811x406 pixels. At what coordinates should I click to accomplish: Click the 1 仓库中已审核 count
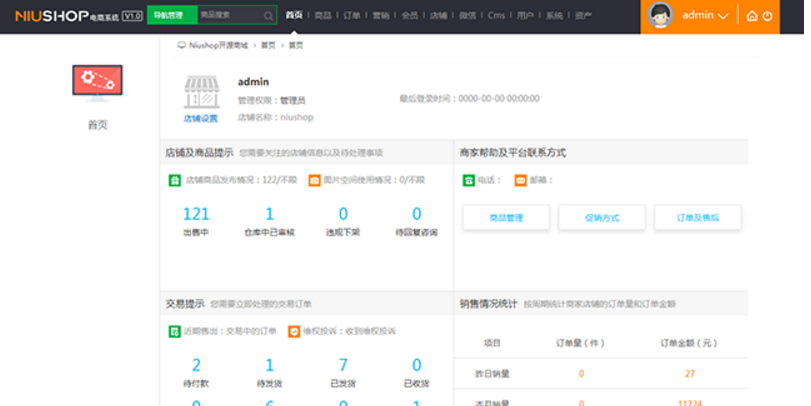269,214
